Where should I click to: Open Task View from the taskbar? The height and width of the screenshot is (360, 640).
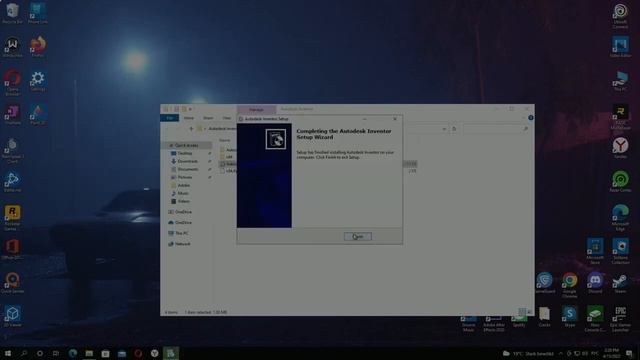tap(56, 353)
